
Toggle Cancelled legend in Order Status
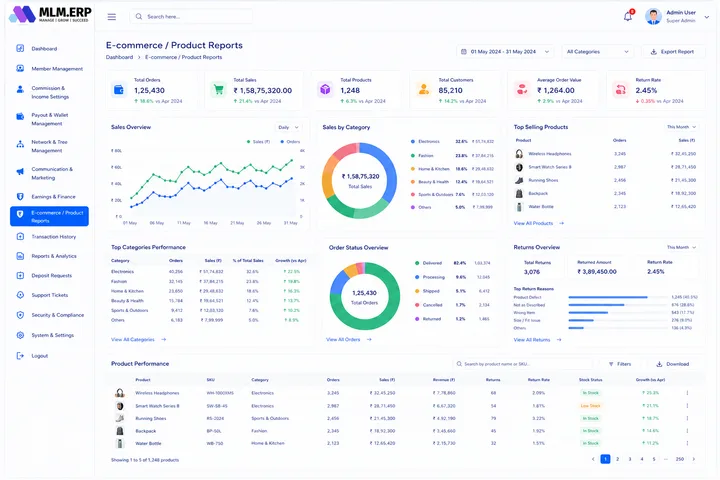[428, 305]
